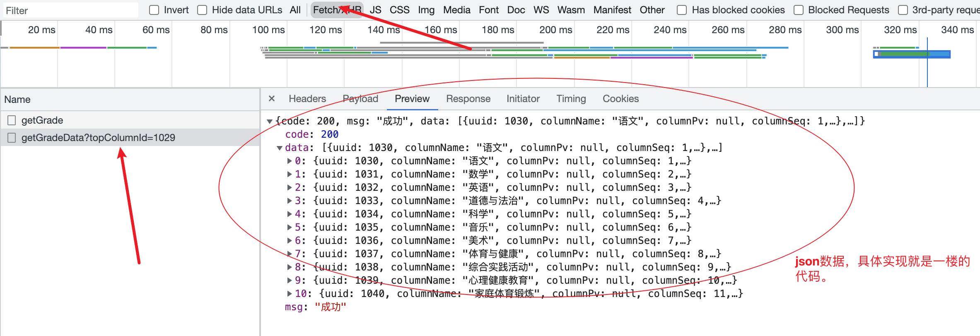This screenshot has height=336, width=980.
Task: Collapse the data array node
Action: [280, 148]
